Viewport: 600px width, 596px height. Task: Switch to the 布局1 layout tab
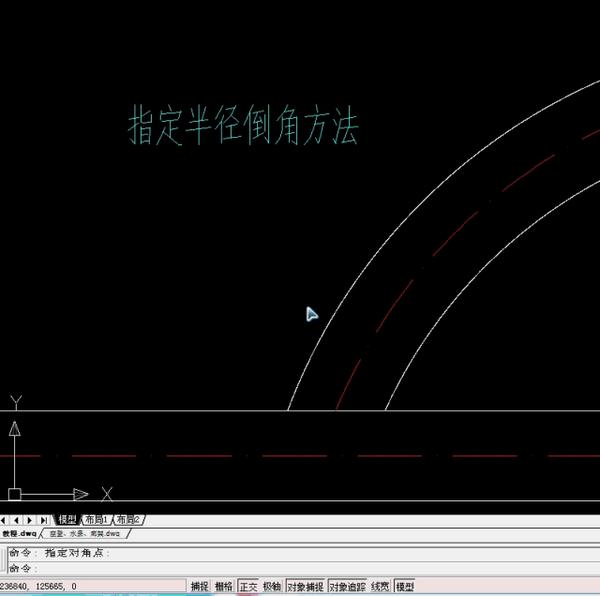[x=96, y=520]
